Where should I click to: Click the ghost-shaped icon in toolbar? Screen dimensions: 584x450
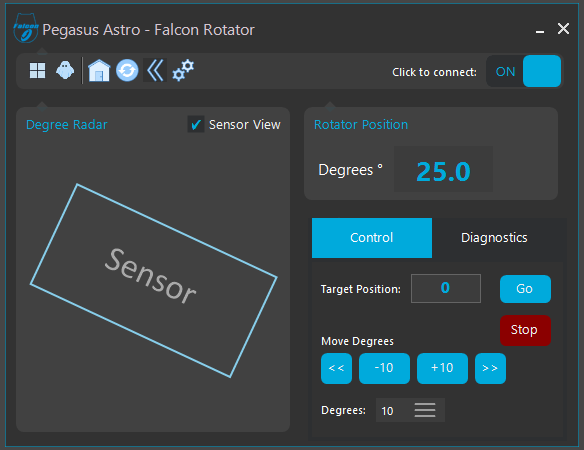(65, 70)
